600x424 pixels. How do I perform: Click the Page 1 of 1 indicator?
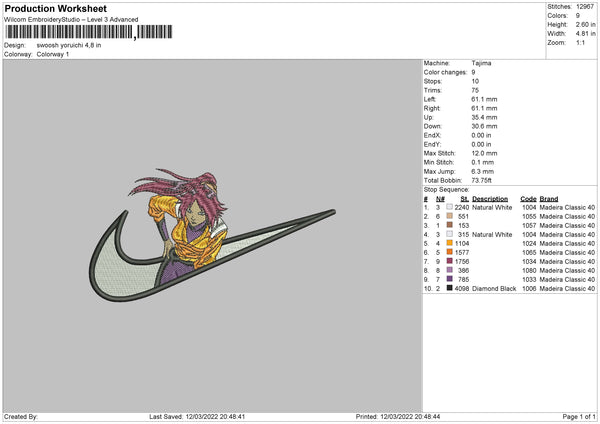point(579,416)
